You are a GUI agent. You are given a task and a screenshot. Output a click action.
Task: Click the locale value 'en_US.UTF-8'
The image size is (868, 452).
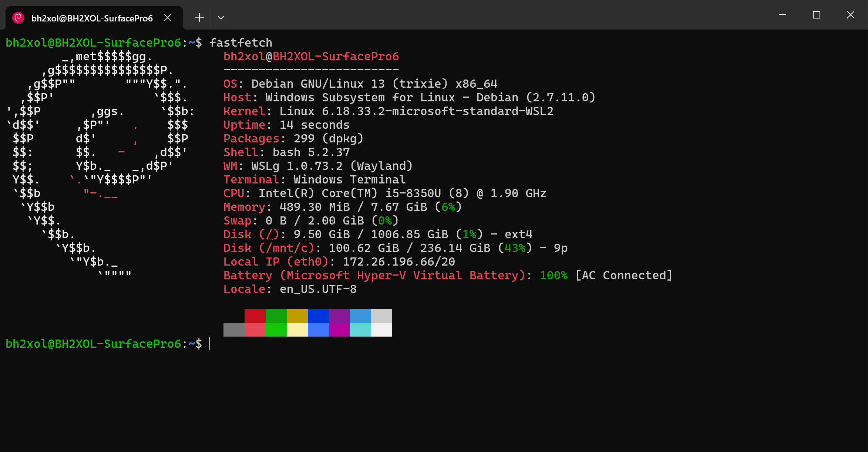coord(318,289)
